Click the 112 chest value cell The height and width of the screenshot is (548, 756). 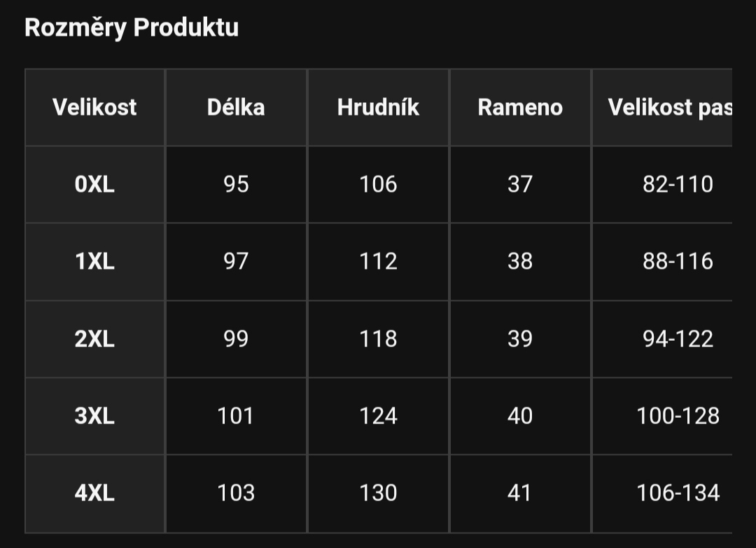point(378,262)
